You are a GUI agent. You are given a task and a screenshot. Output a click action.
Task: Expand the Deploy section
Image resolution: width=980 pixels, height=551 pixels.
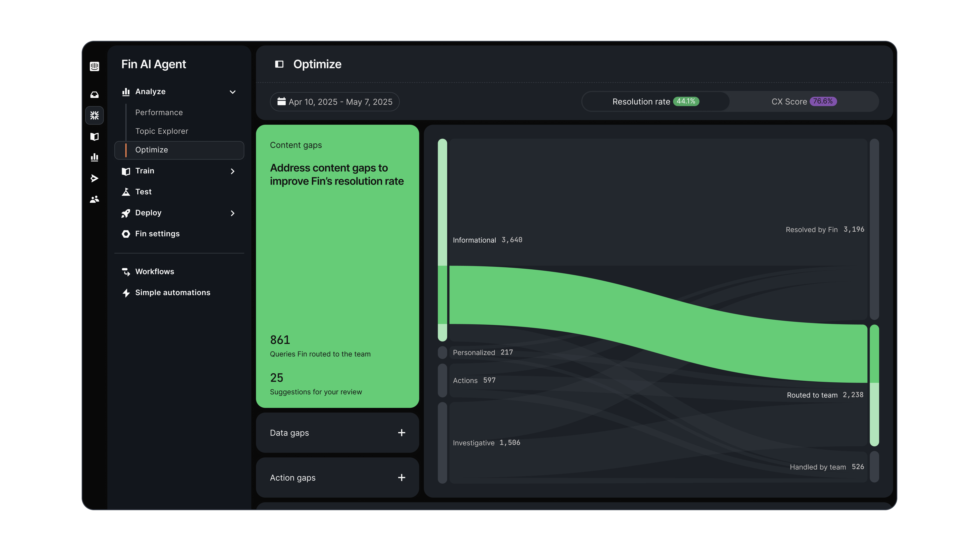(232, 213)
